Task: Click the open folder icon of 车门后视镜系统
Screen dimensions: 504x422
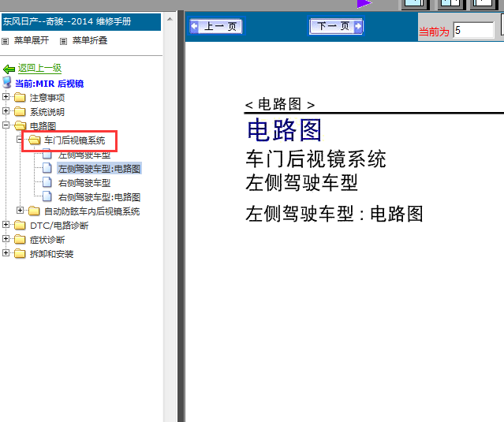Action: [x=35, y=140]
